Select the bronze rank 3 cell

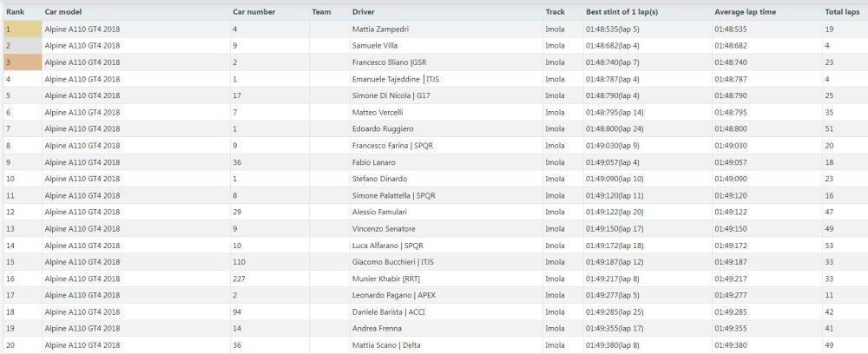23,62
